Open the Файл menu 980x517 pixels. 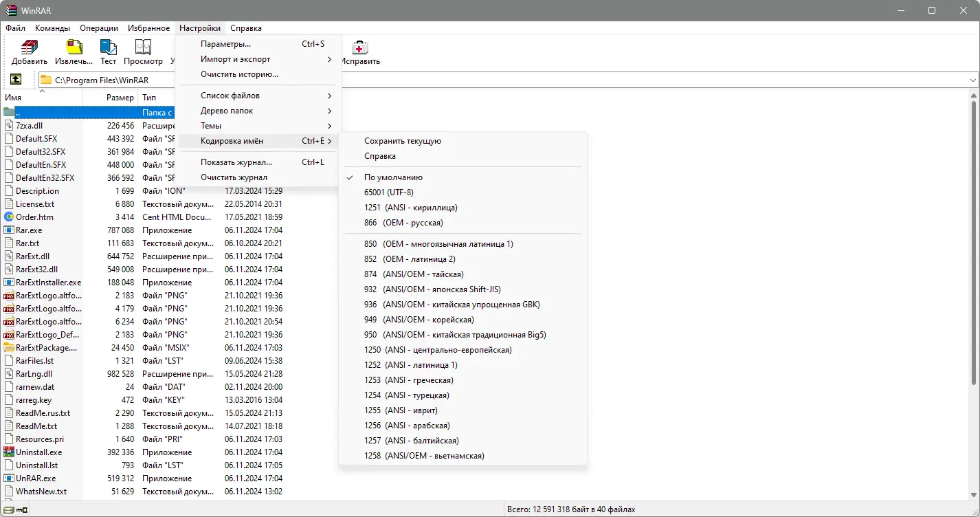(16, 28)
